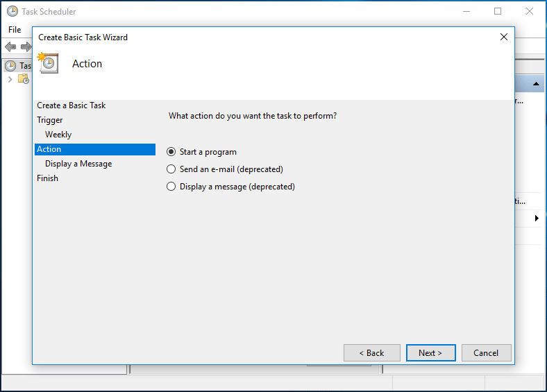Open the submenu arrow in Actions pane
The height and width of the screenshot is (392, 547).
(x=537, y=219)
